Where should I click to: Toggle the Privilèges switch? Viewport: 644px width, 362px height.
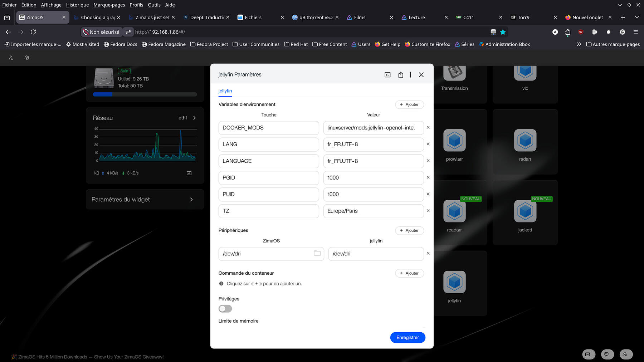(225, 309)
